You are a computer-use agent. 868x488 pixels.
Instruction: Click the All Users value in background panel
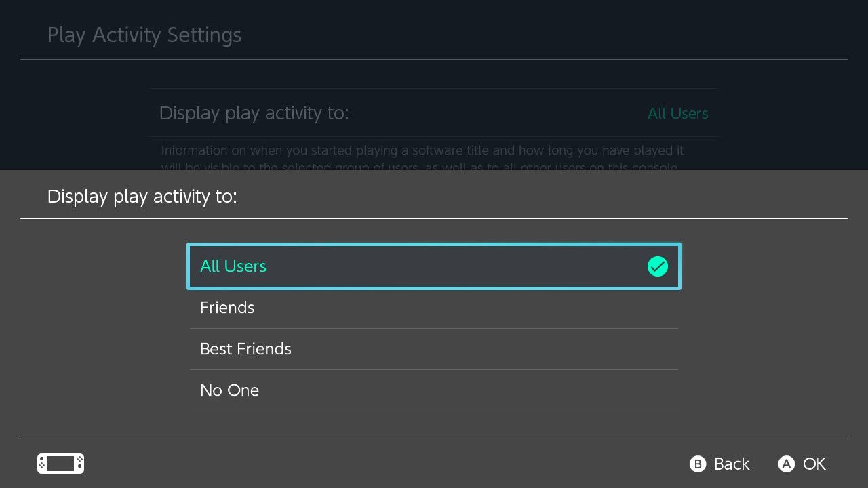[677, 113]
